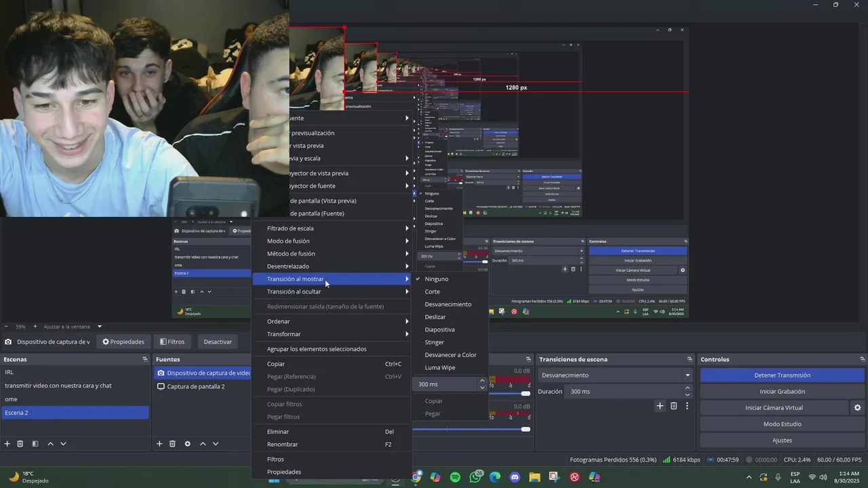Select the Captura de pantalla 2 source
Viewport: 868px width, 488px height.
[201, 386]
